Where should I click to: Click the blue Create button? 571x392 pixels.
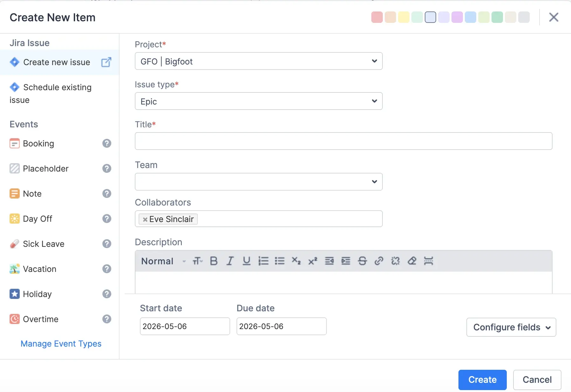click(x=482, y=380)
